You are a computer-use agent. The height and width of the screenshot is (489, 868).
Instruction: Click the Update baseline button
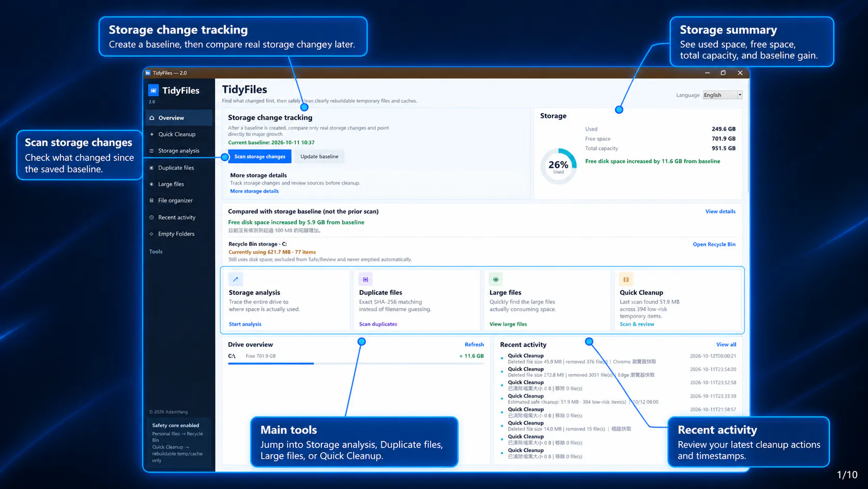(319, 156)
